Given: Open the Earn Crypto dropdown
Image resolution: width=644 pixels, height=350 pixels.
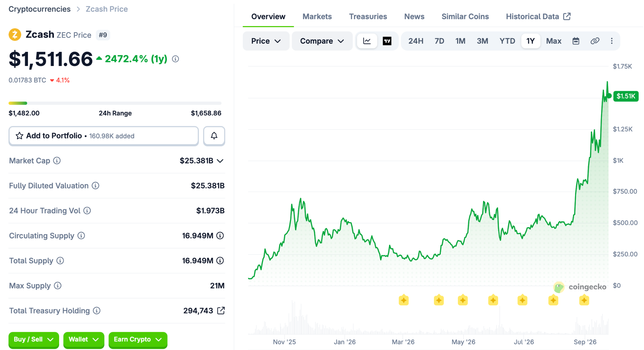Looking at the screenshot, I should [x=138, y=340].
